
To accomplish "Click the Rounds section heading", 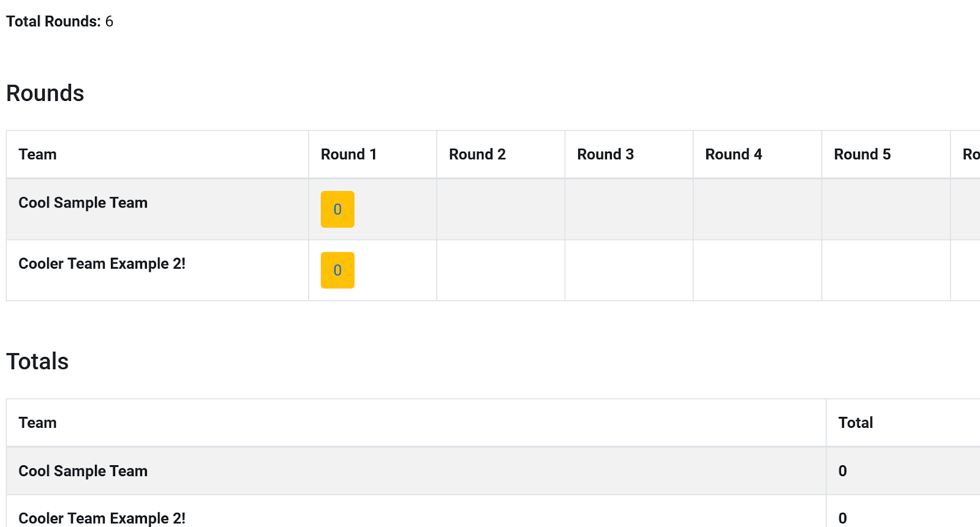I will click(45, 93).
